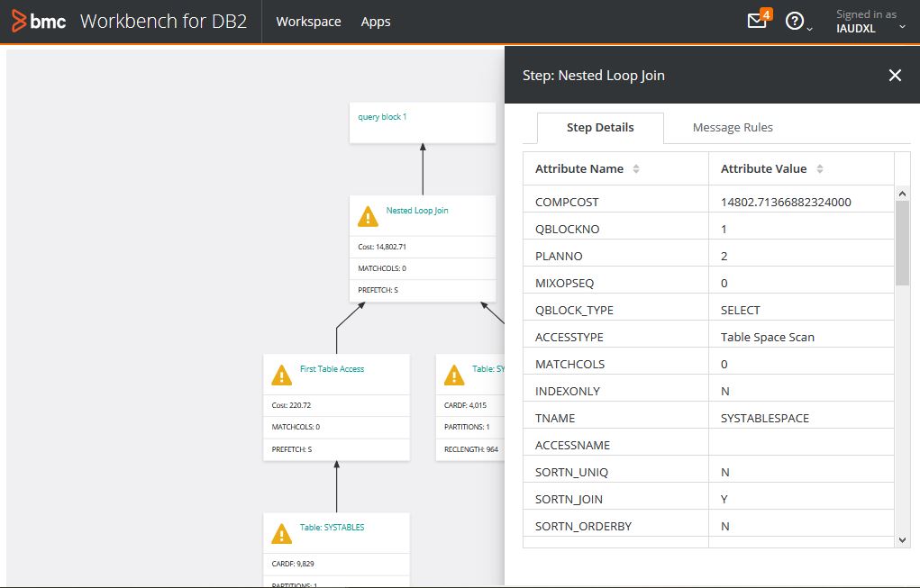
Task: Sort by Attribute Value column arrows
Action: 820,169
